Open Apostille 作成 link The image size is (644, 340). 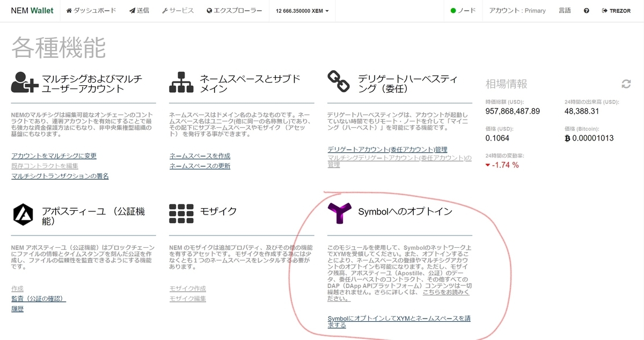17,289
